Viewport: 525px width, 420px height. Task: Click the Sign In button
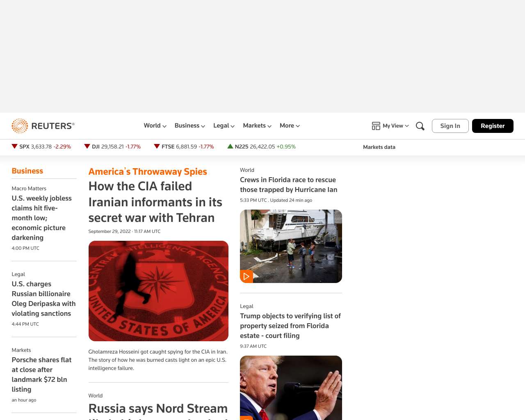(x=450, y=126)
